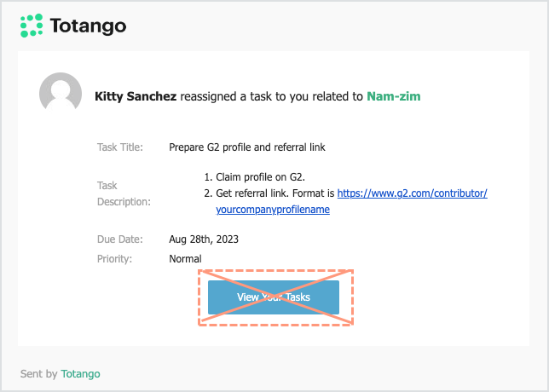549x392 pixels.
Task: Click the Task Description label
Action: click(124, 193)
